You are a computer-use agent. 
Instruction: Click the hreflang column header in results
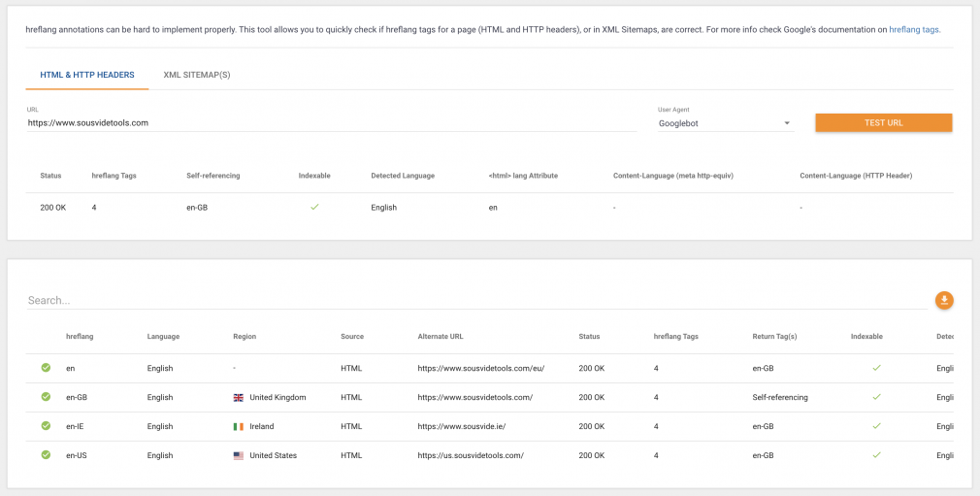pyautogui.click(x=80, y=336)
